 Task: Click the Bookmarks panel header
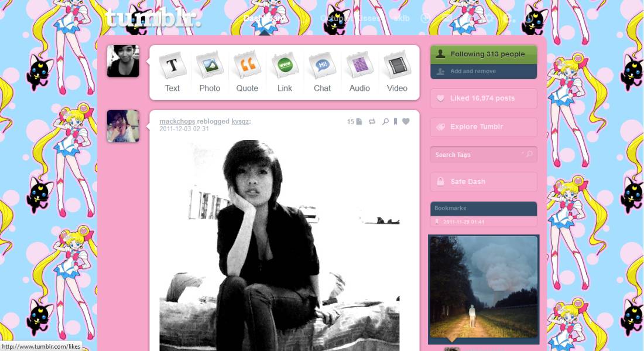484,209
